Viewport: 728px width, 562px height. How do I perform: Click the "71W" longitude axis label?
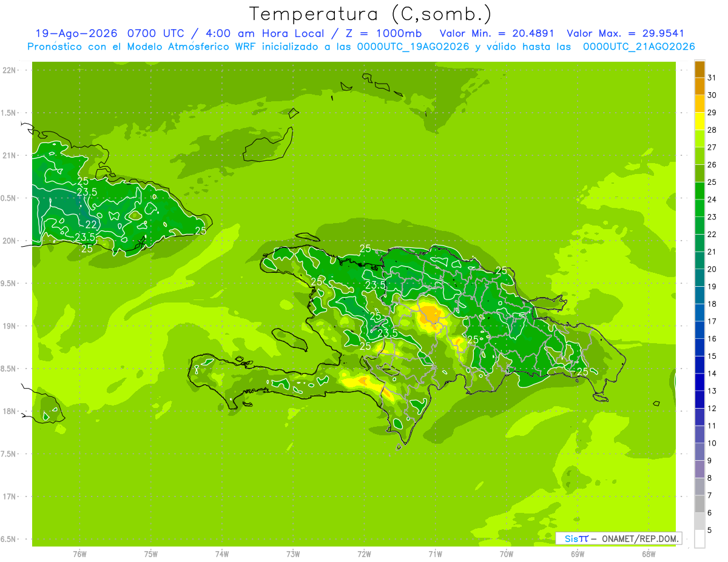[435, 554]
